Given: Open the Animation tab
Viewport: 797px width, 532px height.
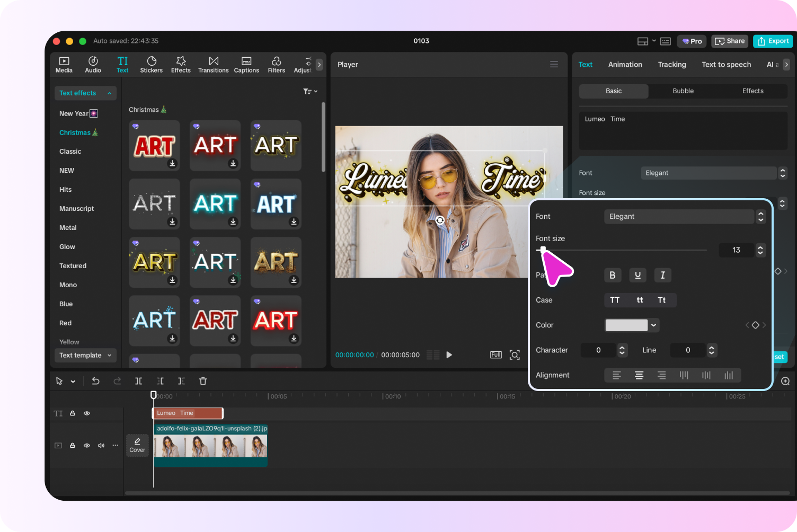Looking at the screenshot, I should tap(625, 64).
